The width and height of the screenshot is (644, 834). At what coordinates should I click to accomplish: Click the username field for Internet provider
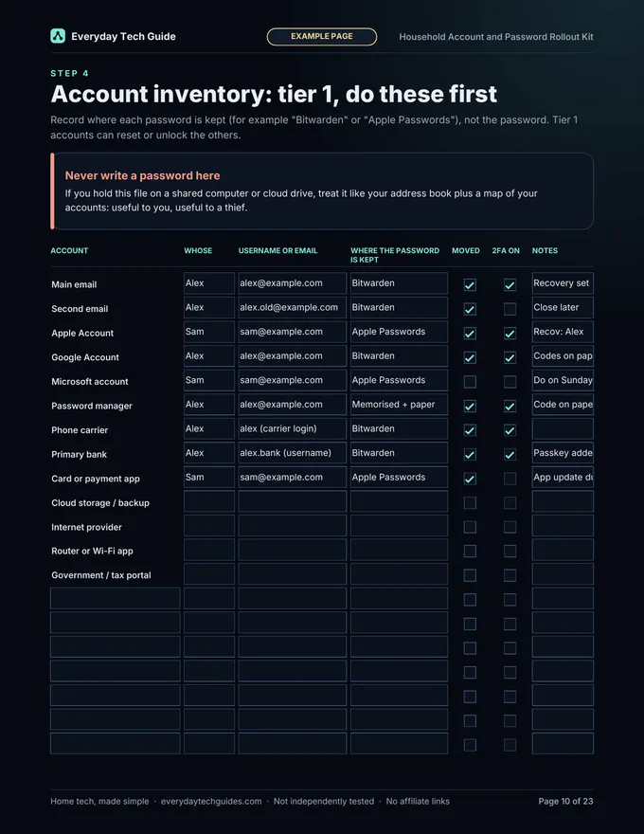[x=293, y=525]
